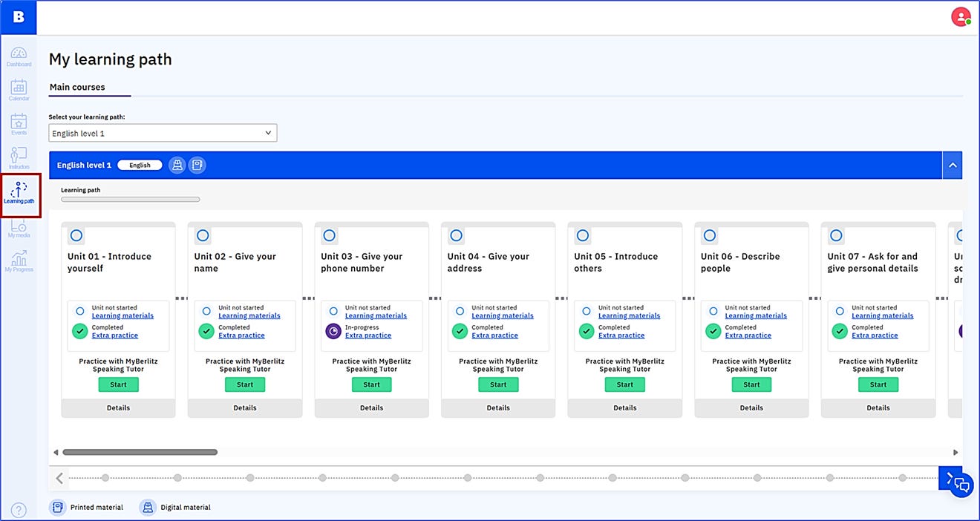Viewport: 980px width, 521px height.
Task: Start Speaking Tutor for Unit 01
Action: point(118,384)
